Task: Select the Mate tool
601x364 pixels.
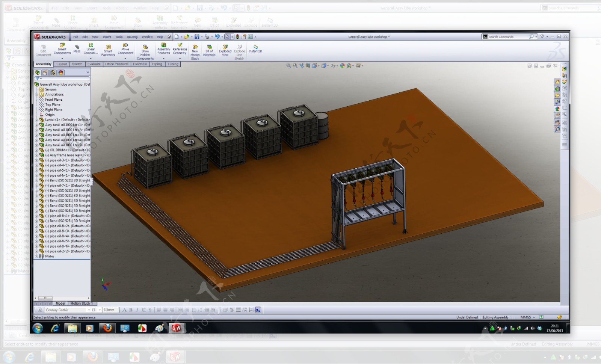Action: coord(77,49)
